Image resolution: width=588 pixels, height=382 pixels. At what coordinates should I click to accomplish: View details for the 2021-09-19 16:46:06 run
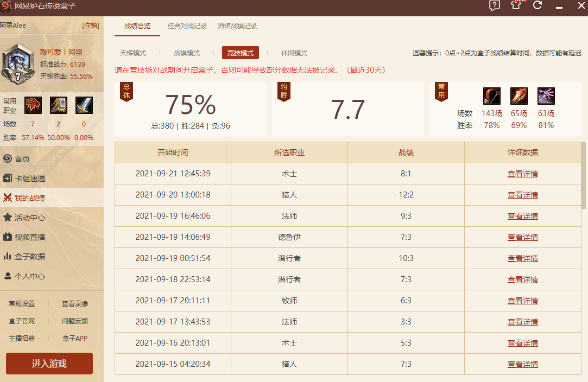pos(523,216)
